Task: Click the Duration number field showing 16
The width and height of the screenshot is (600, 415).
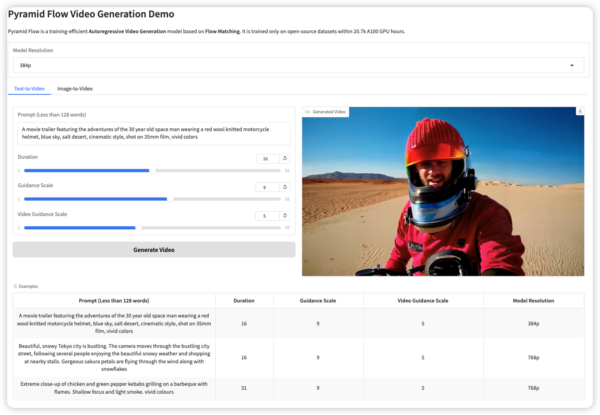Action: (x=266, y=158)
